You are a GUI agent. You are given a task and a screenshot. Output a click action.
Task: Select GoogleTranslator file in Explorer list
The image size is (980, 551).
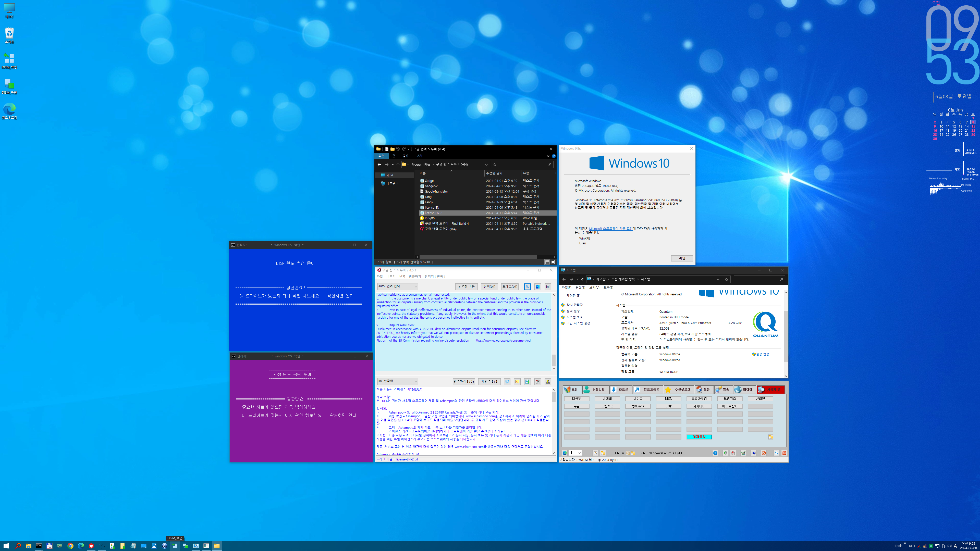coord(436,192)
